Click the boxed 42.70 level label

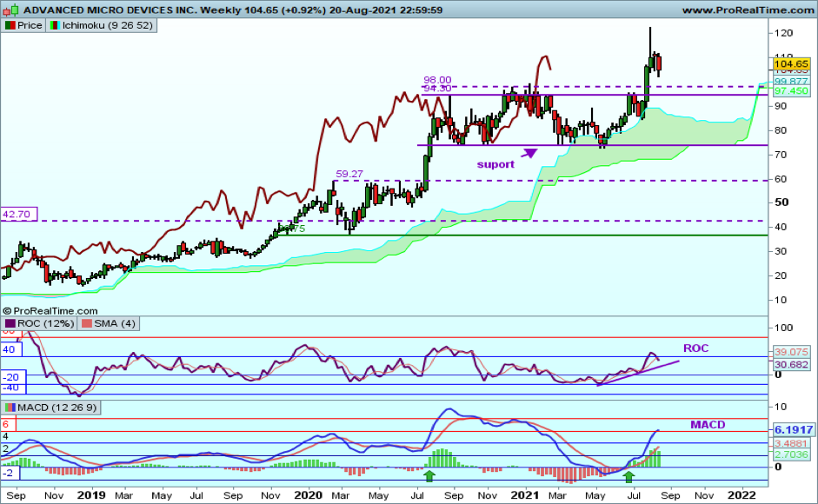[x=19, y=214]
